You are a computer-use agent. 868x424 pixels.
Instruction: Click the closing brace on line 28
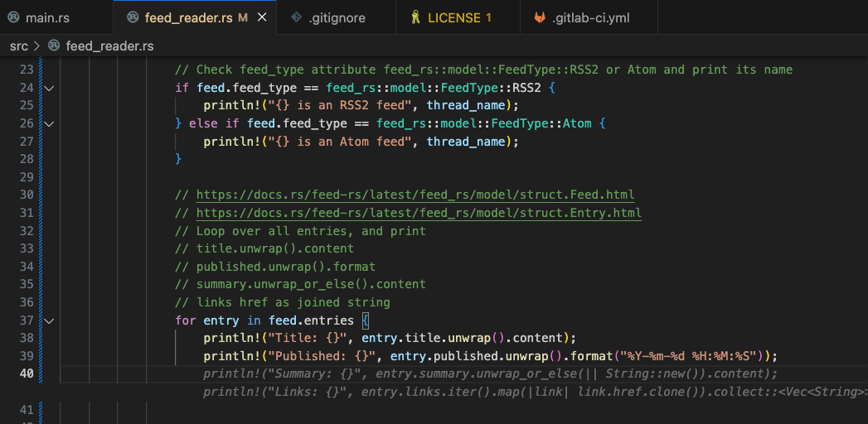[x=178, y=159]
